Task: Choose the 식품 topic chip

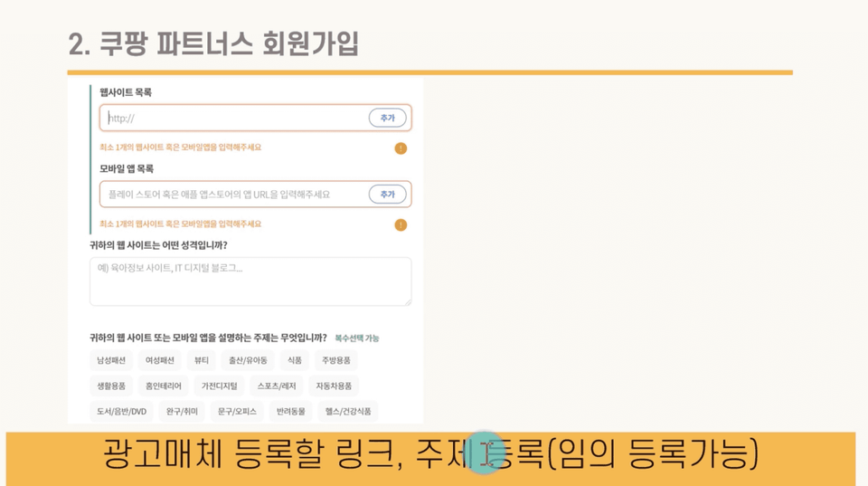Action: 295,360
